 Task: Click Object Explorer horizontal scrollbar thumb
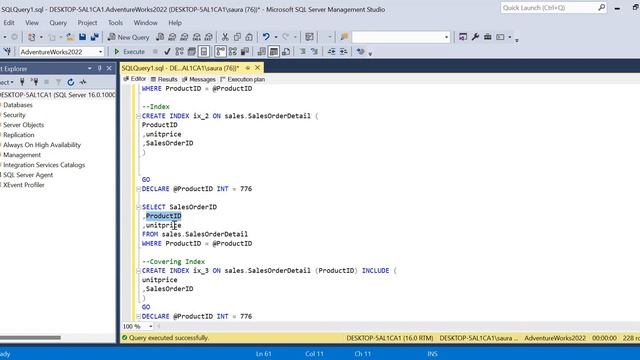coord(30,338)
